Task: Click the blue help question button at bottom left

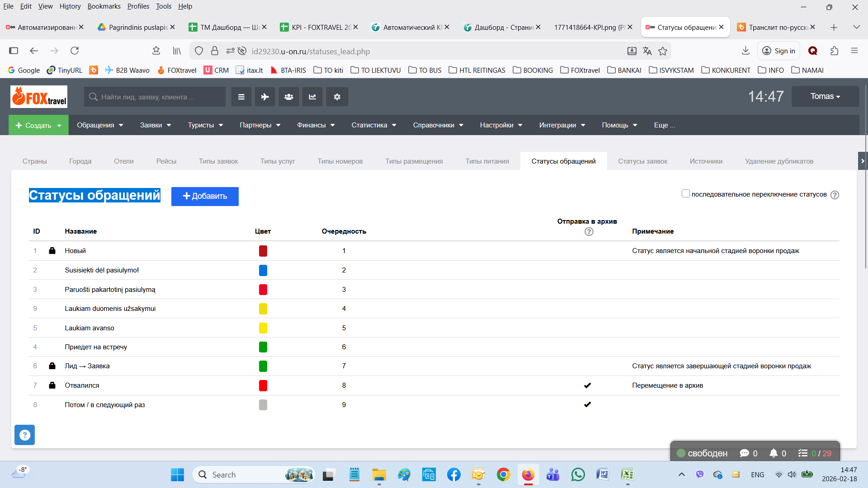Action: [x=25, y=435]
